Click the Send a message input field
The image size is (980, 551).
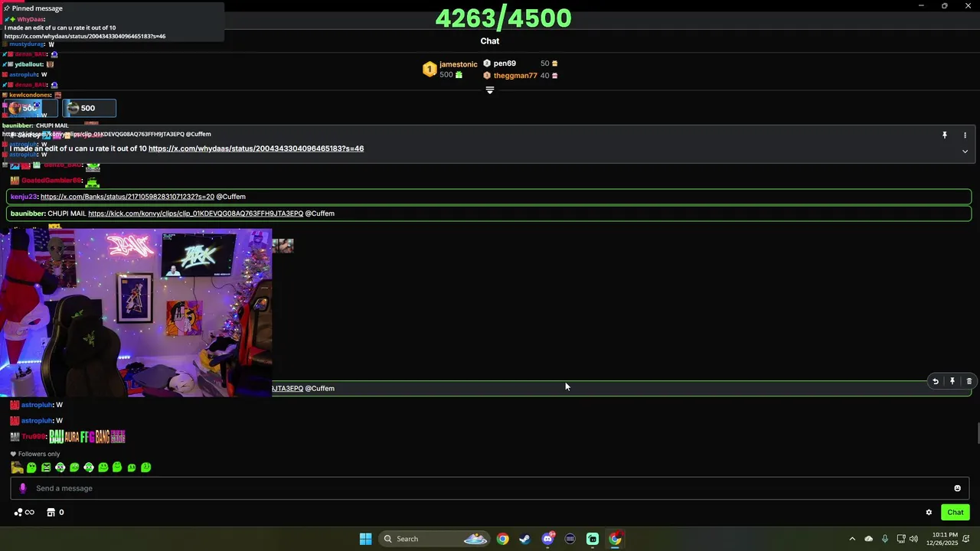[490, 488]
